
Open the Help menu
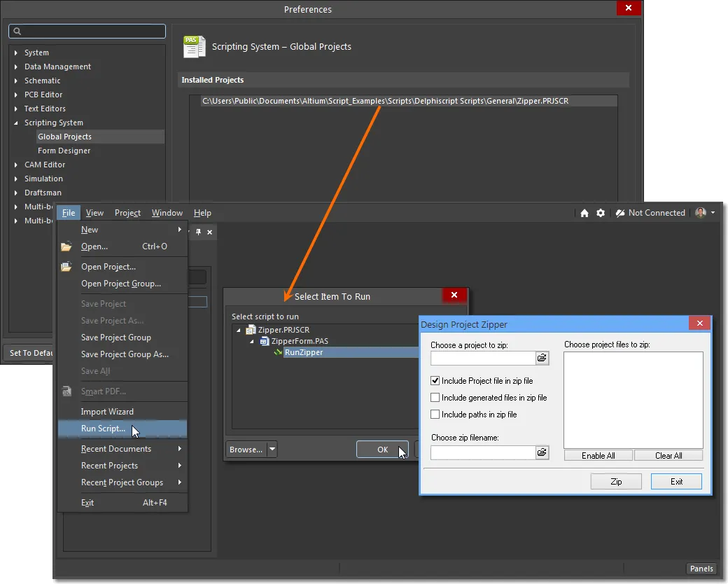tap(202, 213)
